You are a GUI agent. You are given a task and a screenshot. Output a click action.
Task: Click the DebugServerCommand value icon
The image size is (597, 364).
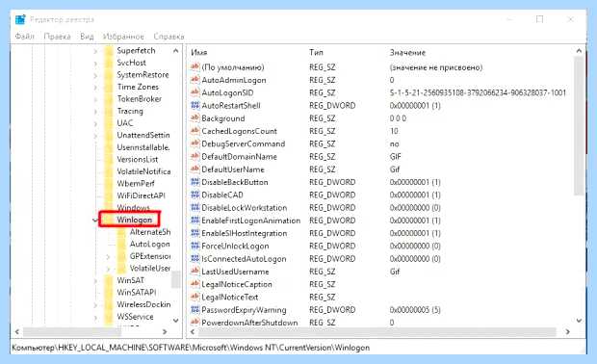(x=195, y=143)
